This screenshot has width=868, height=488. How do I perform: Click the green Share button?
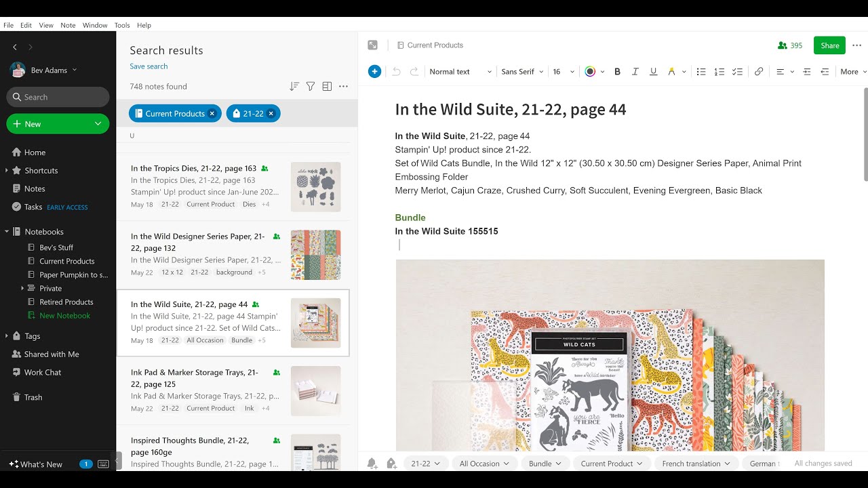pyautogui.click(x=829, y=45)
